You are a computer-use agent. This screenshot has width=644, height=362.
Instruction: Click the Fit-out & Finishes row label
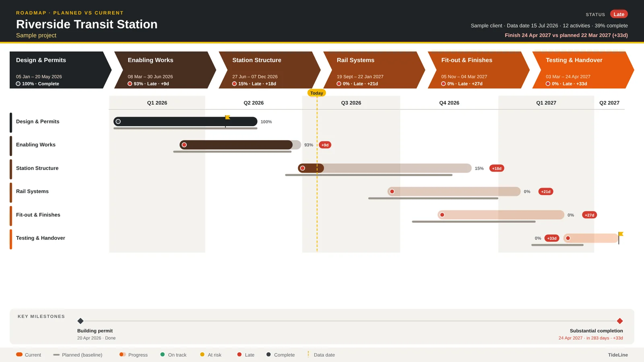pyautogui.click(x=38, y=215)
